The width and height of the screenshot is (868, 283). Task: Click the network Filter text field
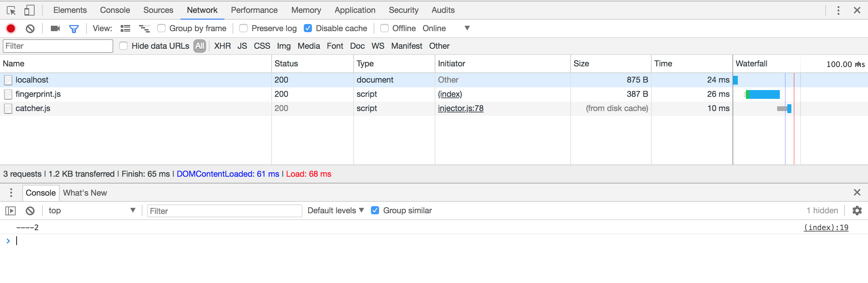click(x=58, y=46)
